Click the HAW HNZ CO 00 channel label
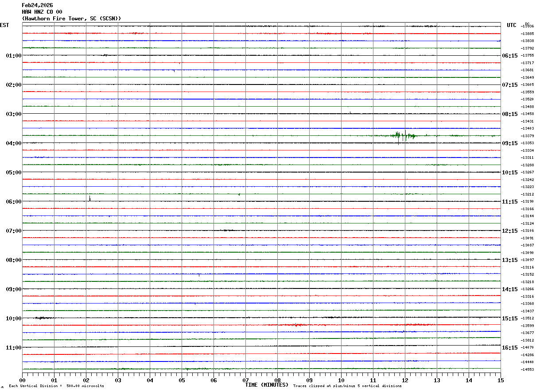Image resolution: width=536 pixels, height=392 pixels. coord(42,12)
